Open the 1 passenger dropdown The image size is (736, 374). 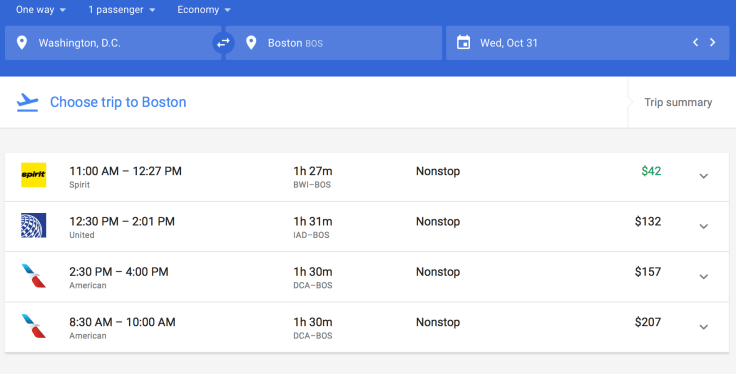(122, 9)
